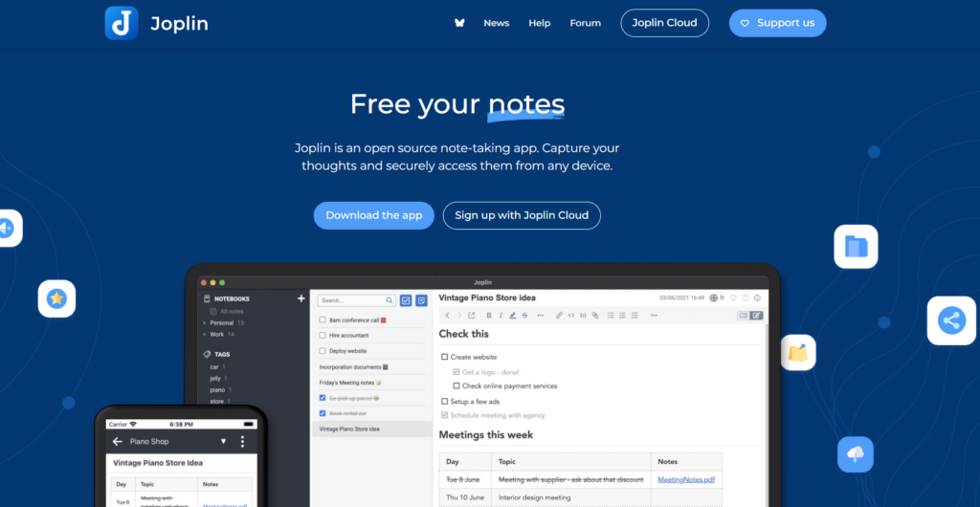Click the butterfly icon in the navigation bar
Viewport: 980px width, 507px height.
(x=459, y=23)
